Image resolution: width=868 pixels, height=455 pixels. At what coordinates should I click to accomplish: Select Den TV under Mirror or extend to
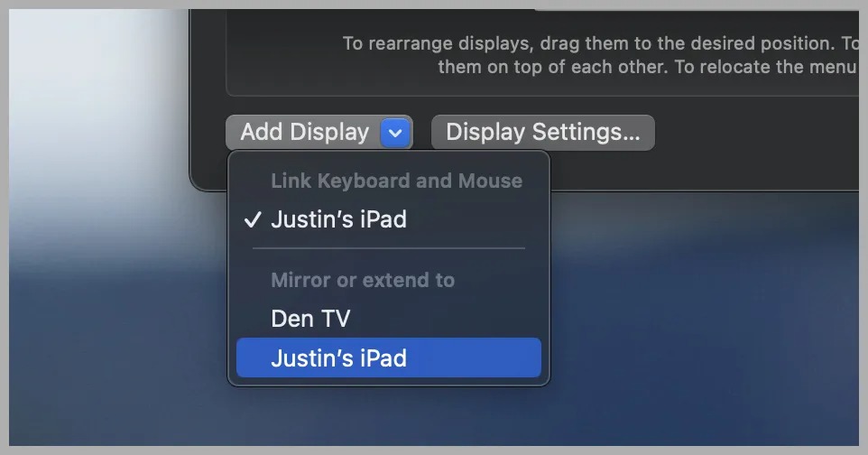coord(389,319)
